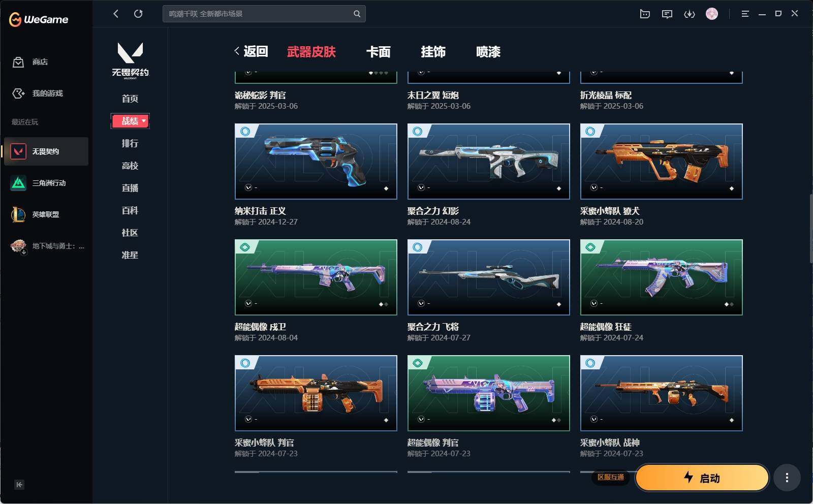The image size is (813, 504).
Task: Click the refresh icon beside back arrow
Action: [x=138, y=14]
